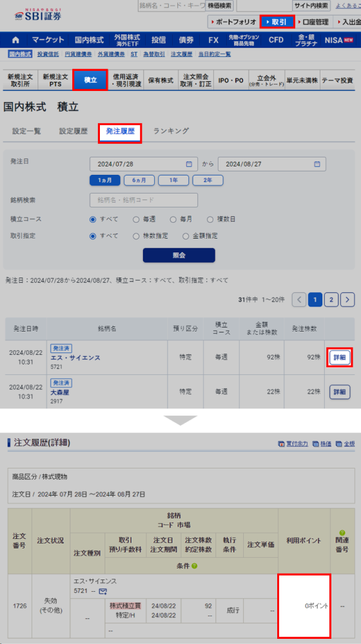
Task: Open calendar icon for end date 2024/08/27
Action: click(317, 164)
